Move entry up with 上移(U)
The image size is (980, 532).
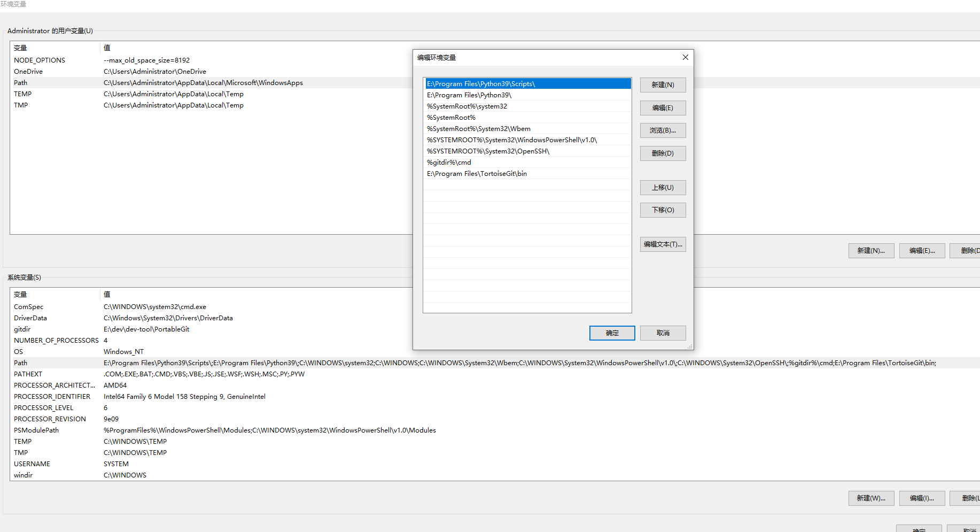(663, 188)
